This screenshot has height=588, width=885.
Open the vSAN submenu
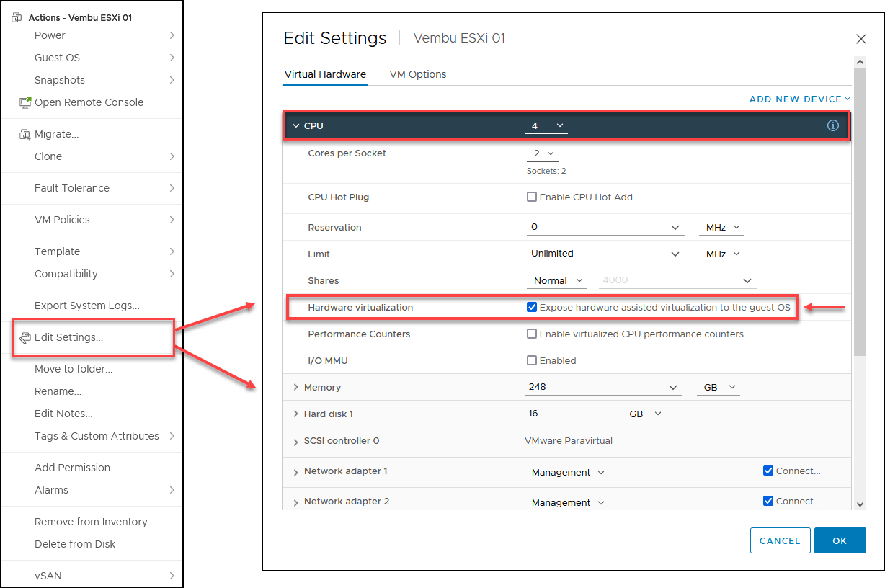click(x=92, y=576)
